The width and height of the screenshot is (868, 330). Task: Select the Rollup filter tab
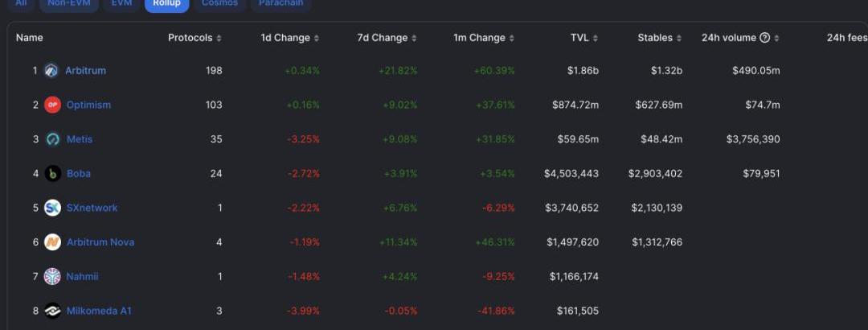click(x=167, y=3)
